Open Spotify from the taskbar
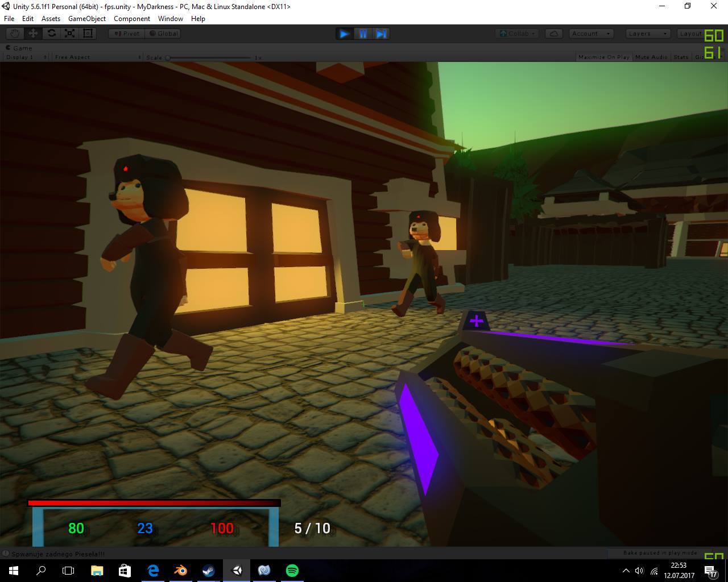This screenshot has width=728, height=582. tap(292, 571)
